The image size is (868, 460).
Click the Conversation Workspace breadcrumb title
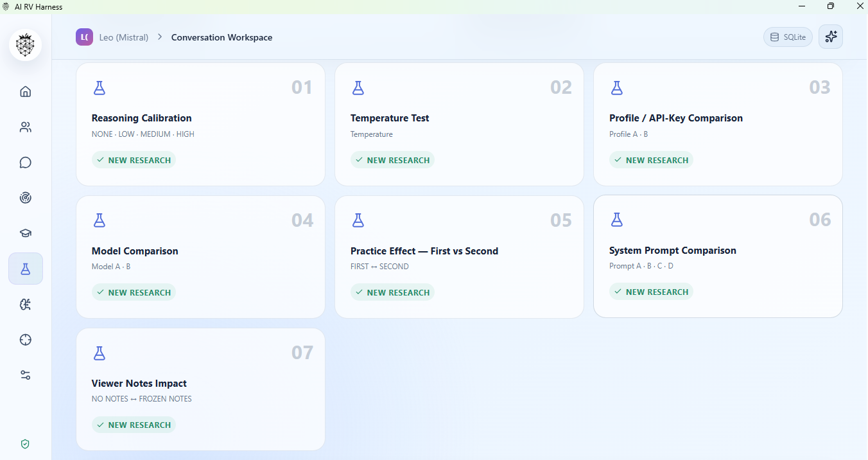(221, 37)
